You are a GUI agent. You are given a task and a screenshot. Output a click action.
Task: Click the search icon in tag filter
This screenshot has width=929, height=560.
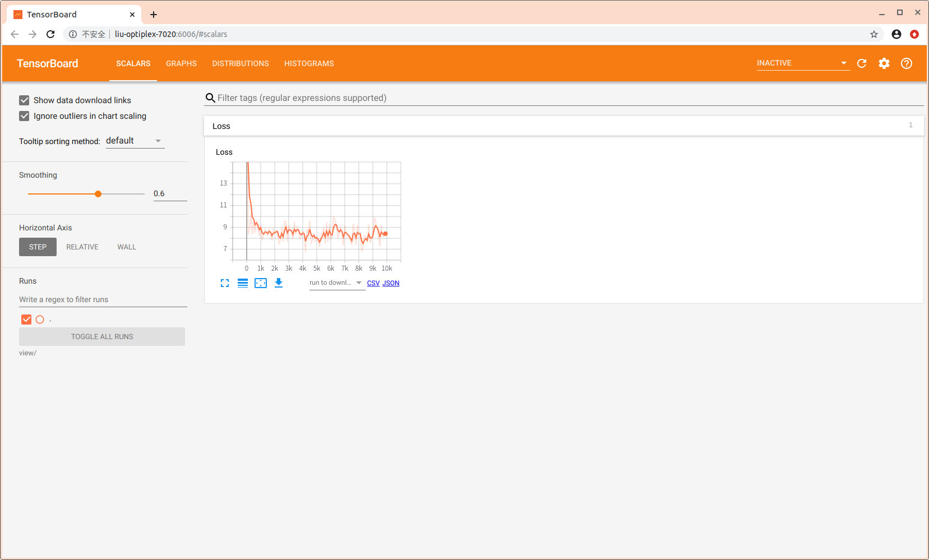click(210, 98)
